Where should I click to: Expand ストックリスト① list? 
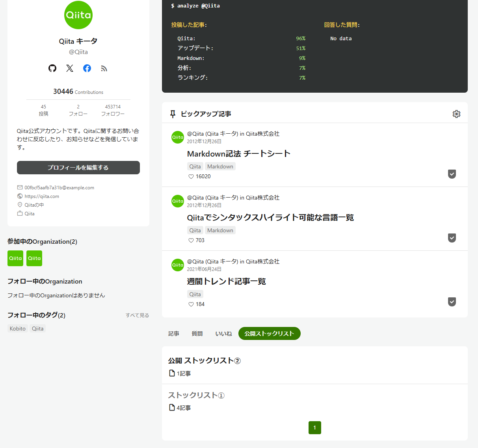tap(196, 395)
